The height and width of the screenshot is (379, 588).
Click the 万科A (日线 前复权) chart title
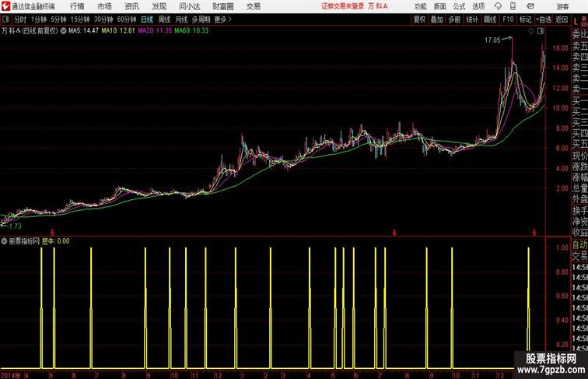click(30, 31)
